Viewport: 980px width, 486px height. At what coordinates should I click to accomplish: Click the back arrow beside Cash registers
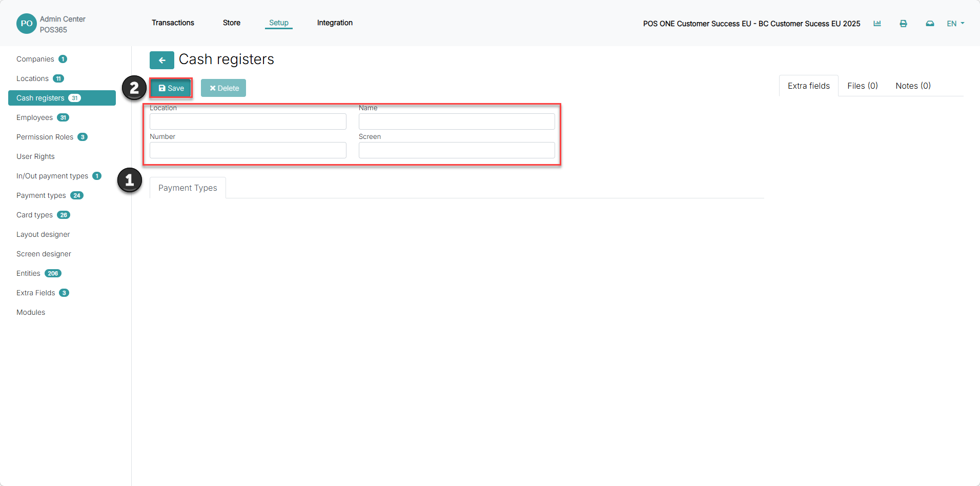pyautogui.click(x=162, y=60)
